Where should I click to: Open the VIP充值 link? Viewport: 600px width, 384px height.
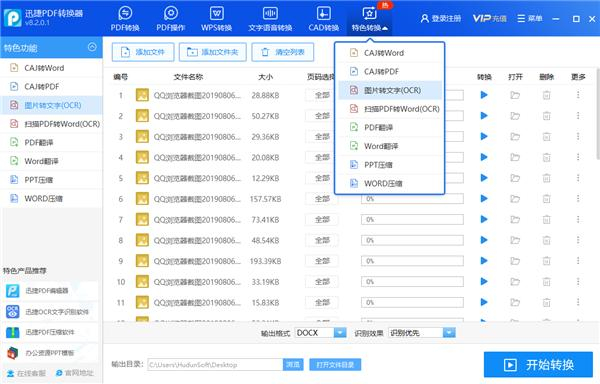pyautogui.click(x=489, y=18)
